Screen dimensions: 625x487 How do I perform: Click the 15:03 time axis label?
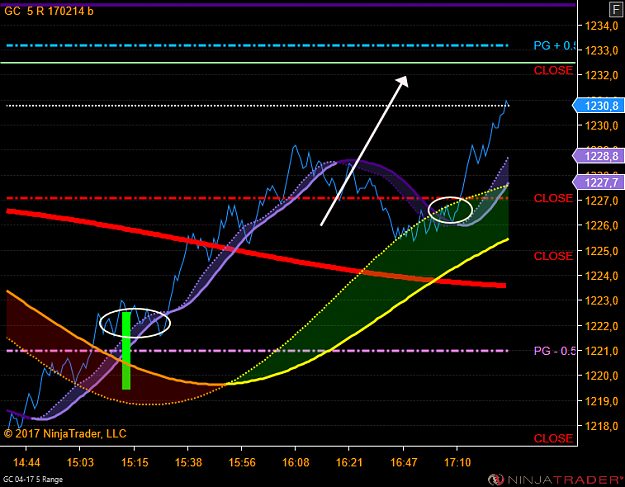(x=80, y=463)
